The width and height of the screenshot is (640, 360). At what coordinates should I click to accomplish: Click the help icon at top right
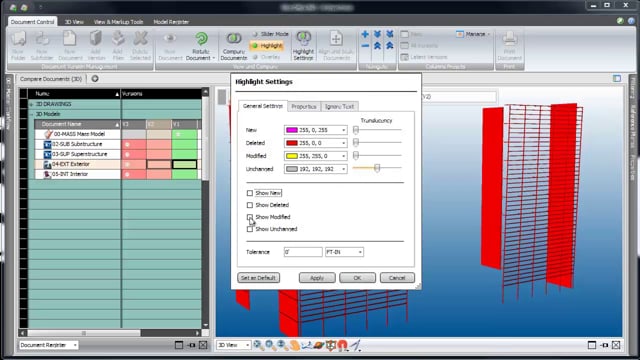pos(631,20)
